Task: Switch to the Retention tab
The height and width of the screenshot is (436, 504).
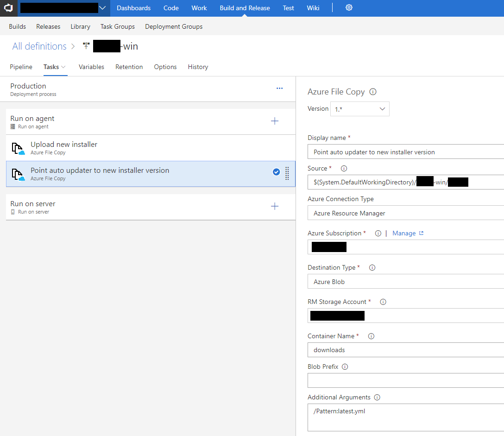Action: point(129,67)
